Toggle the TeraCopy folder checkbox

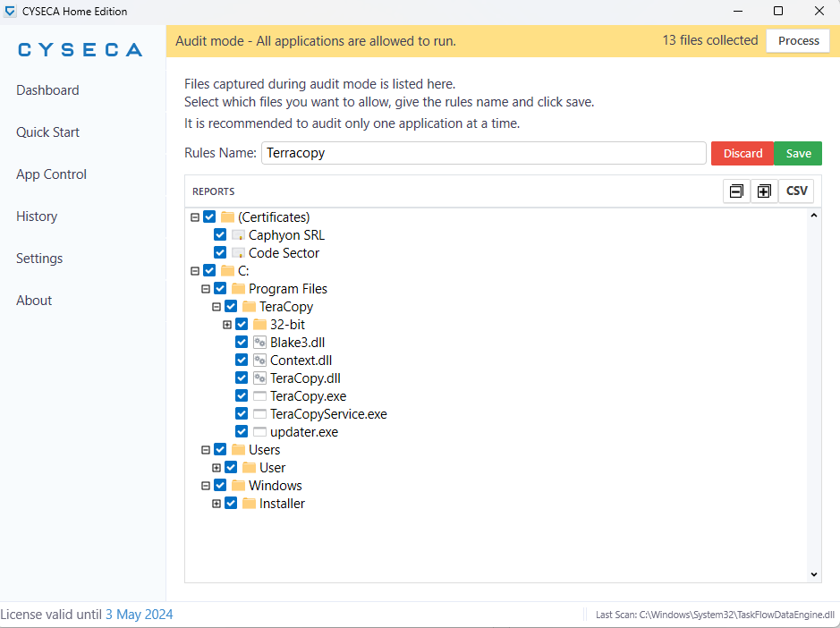point(231,307)
